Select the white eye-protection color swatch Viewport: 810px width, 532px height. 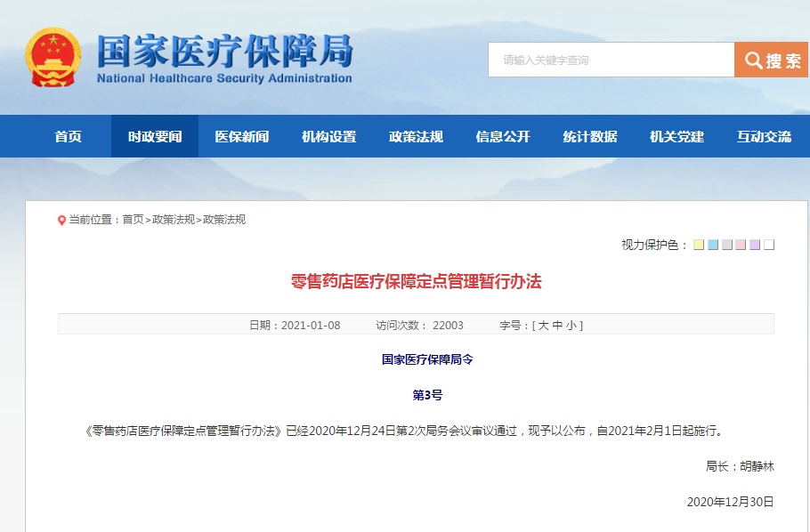(x=769, y=245)
